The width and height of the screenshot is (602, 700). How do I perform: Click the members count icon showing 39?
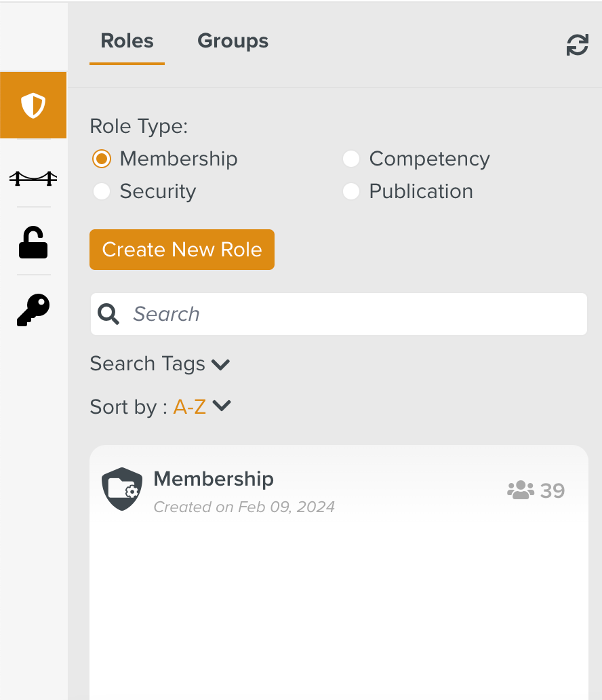click(521, 490)
